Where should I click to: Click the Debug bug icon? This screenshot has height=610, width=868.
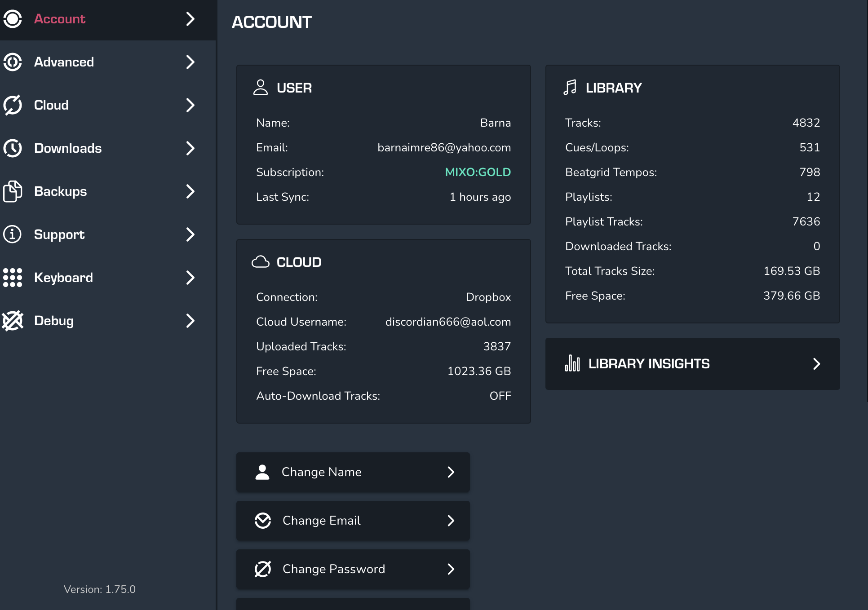[13, 321]
